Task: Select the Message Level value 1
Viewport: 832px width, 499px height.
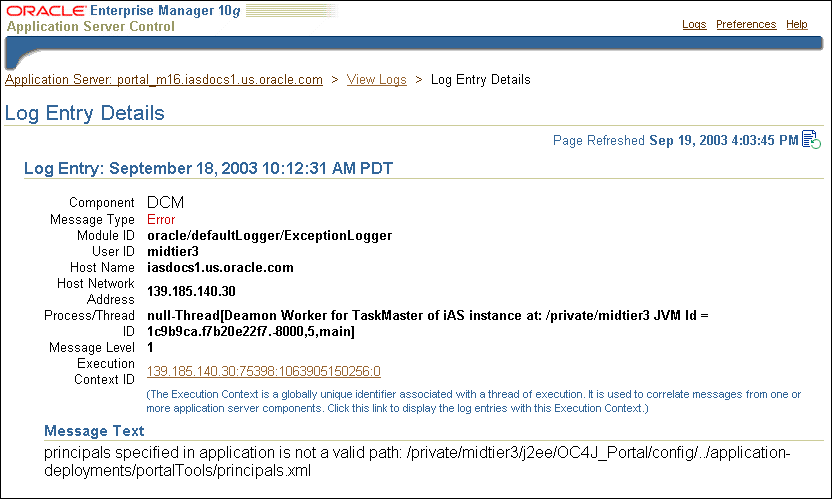Action: click(x=151, y=348)
